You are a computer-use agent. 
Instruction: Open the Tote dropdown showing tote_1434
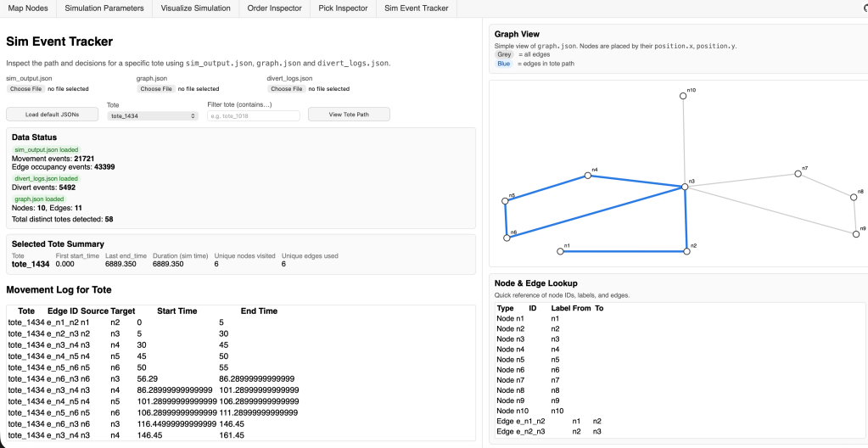[x=153, y=115]
